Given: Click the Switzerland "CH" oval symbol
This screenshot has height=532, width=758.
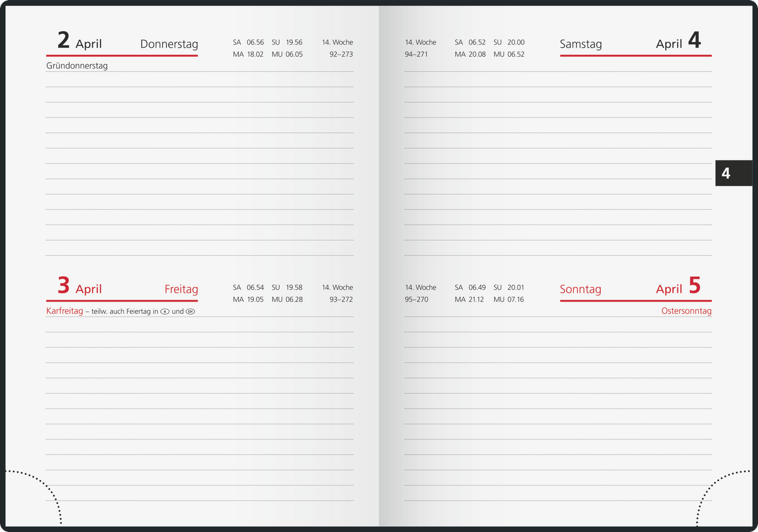Looking at the screenshot, I should click(190, 311).
